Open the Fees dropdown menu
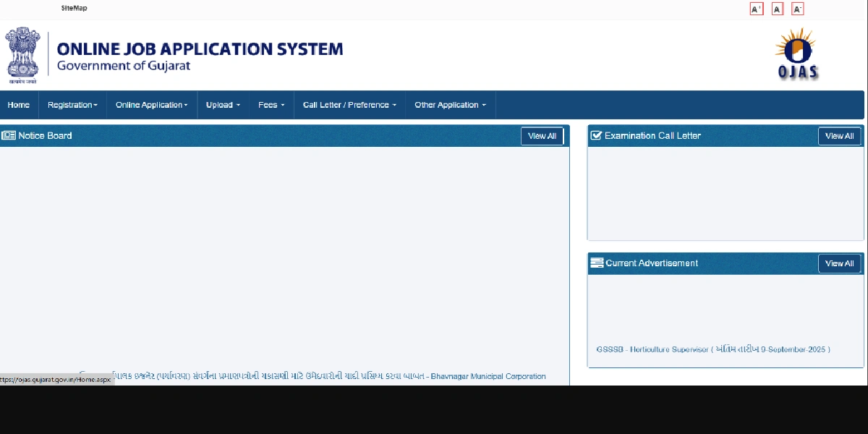The image size is (868, 434). (271, 105)
